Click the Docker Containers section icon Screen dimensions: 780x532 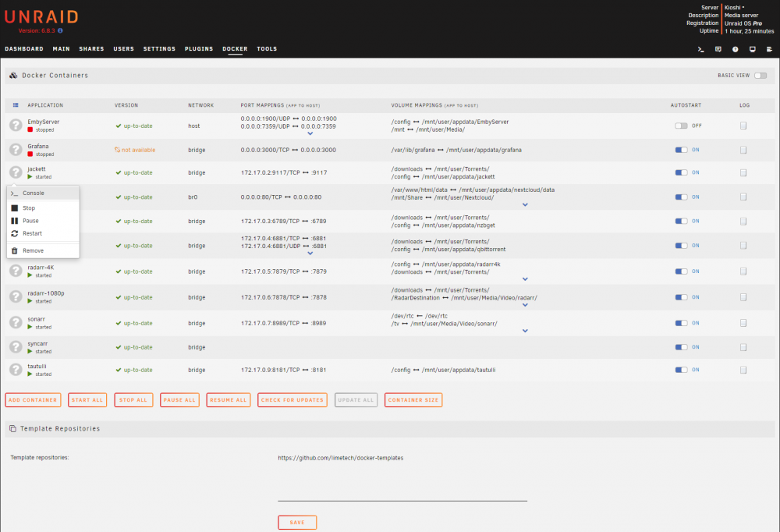tap(13, 75)
